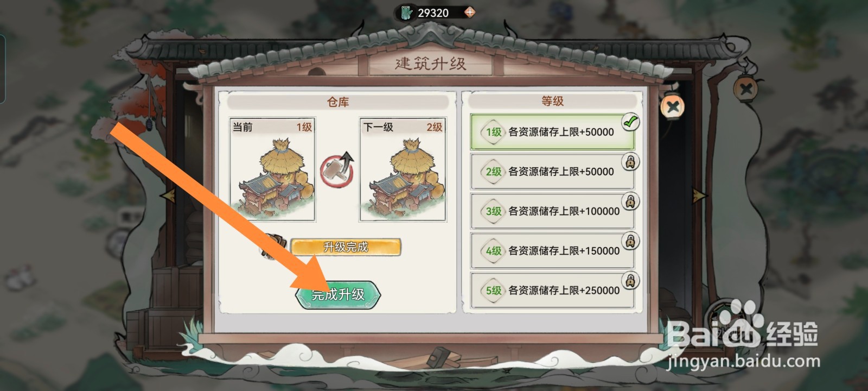Click the next level 2 warehouse image

403,170
